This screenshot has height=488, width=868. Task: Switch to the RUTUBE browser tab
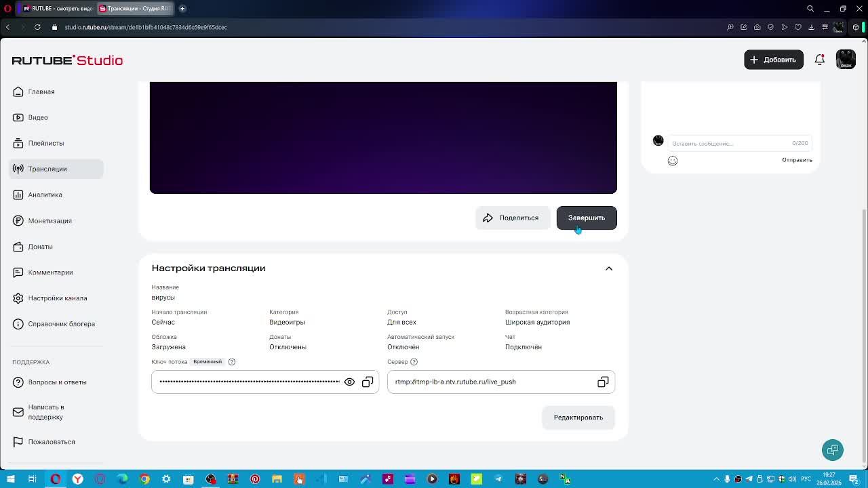click(57, 8)
